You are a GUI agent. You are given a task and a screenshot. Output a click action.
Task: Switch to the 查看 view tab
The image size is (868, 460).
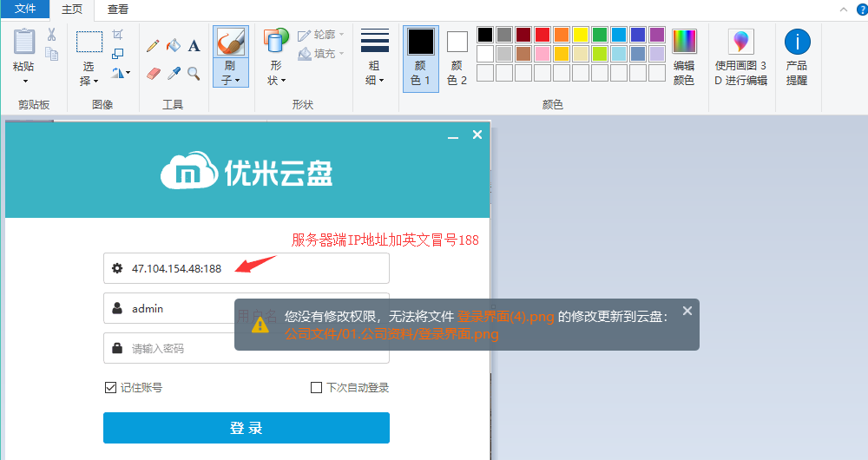[x=118, y=10]
